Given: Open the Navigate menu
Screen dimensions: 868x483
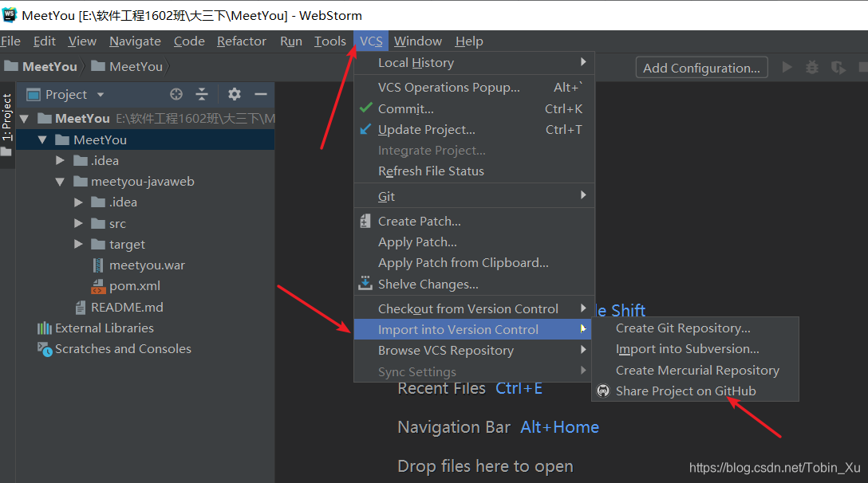Looking at the screenshot, I should click(x=135, y=41).
